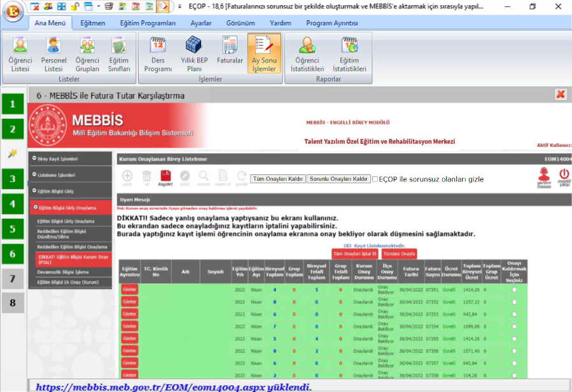Click the window-with-red-X quick access icon
This screenshot has width=572, height=392.
[34, 6]
